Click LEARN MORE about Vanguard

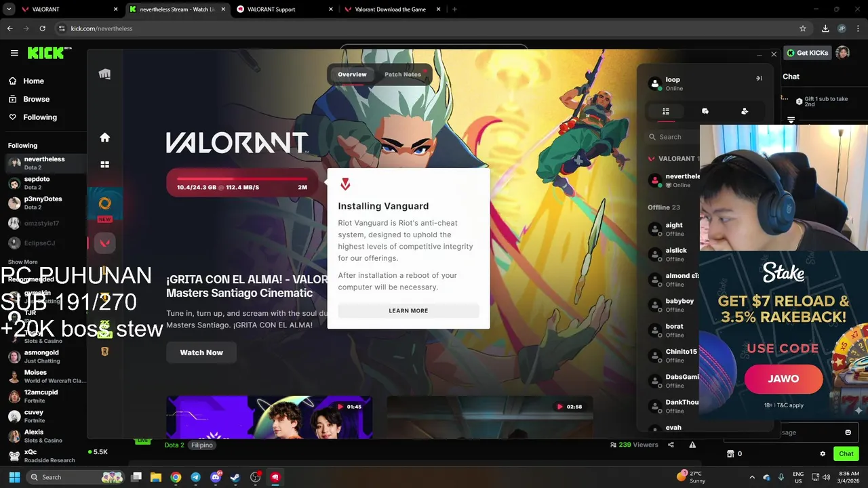point(408,310)
